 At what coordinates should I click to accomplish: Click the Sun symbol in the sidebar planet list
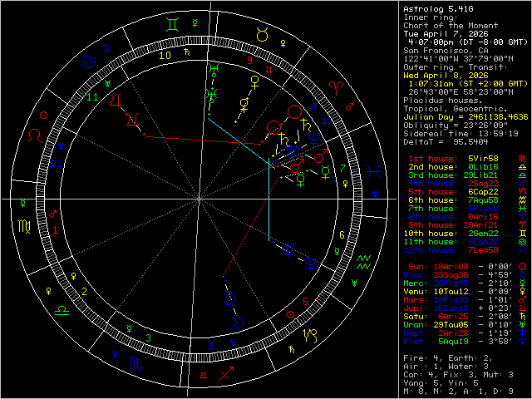(522, 268)
